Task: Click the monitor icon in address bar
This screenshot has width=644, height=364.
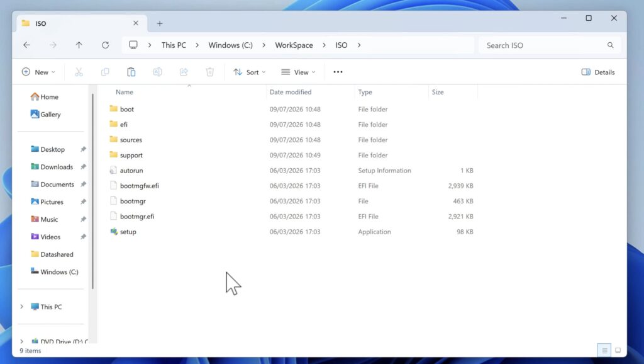Action: click(x=133, y=45)
